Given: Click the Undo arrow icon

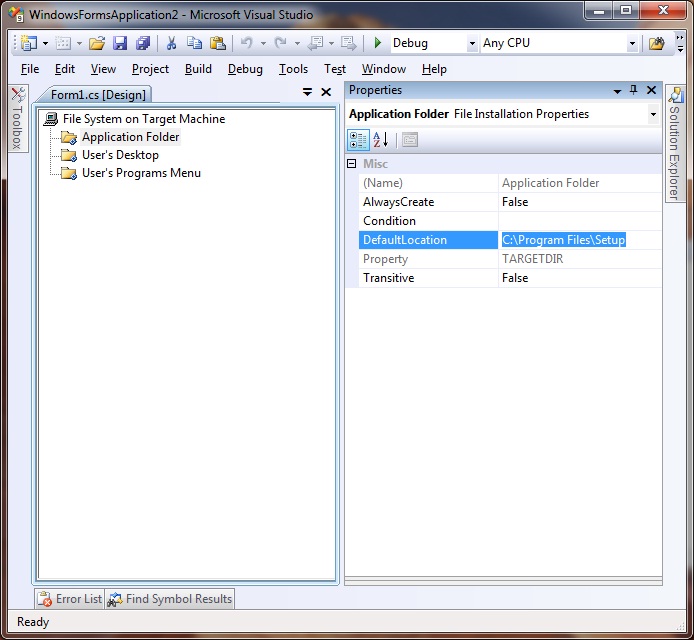Looking at the screenshot, I should coord(247,43).
